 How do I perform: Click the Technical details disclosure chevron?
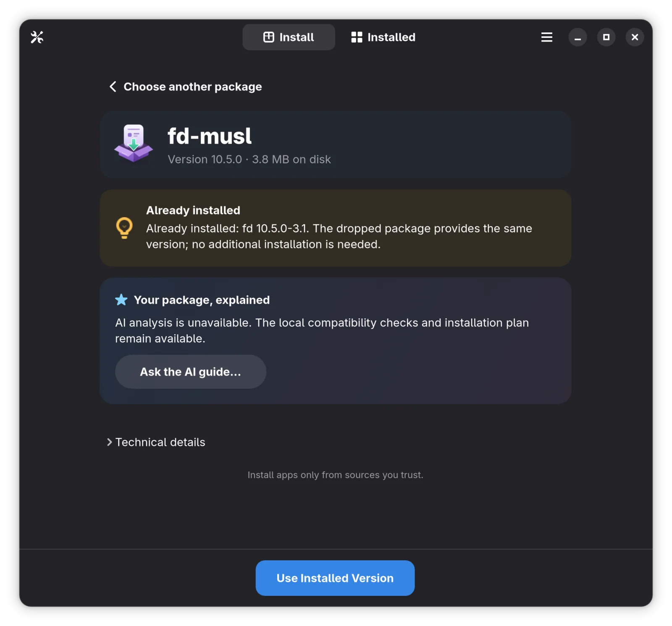pos(110,442)
